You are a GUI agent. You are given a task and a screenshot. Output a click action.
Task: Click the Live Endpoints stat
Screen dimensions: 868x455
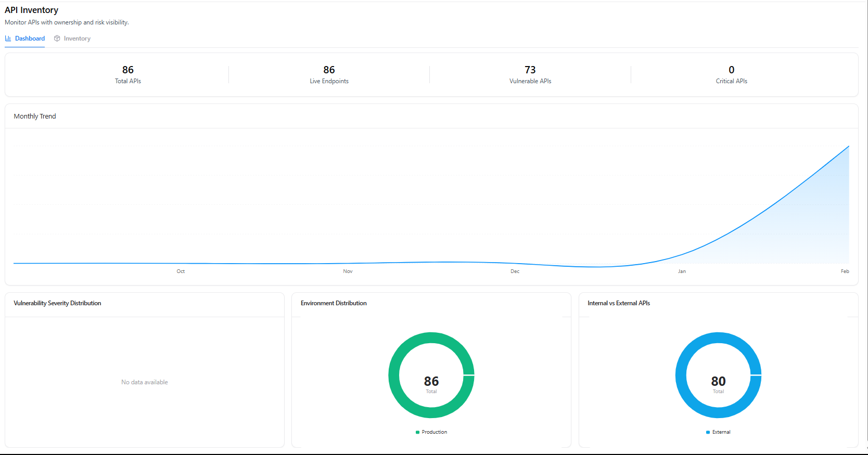pyautogui.click(x=329, y=74)
